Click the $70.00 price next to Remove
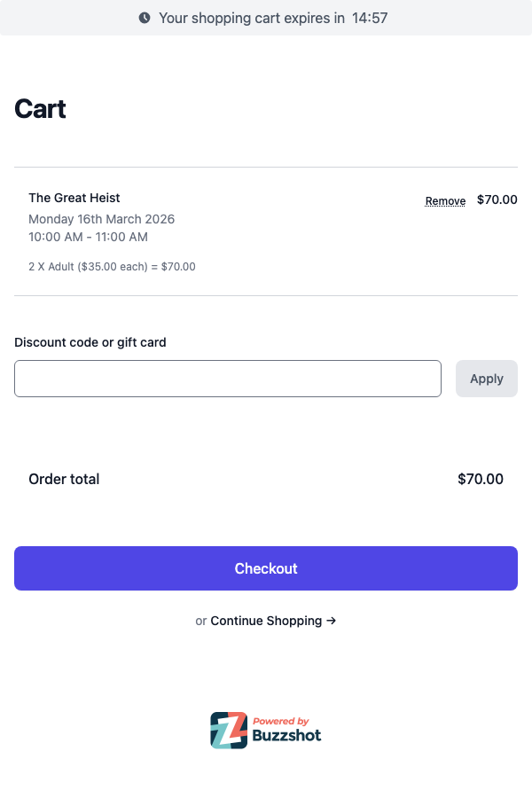The image size is (532, 798). (x=497, y=199)
